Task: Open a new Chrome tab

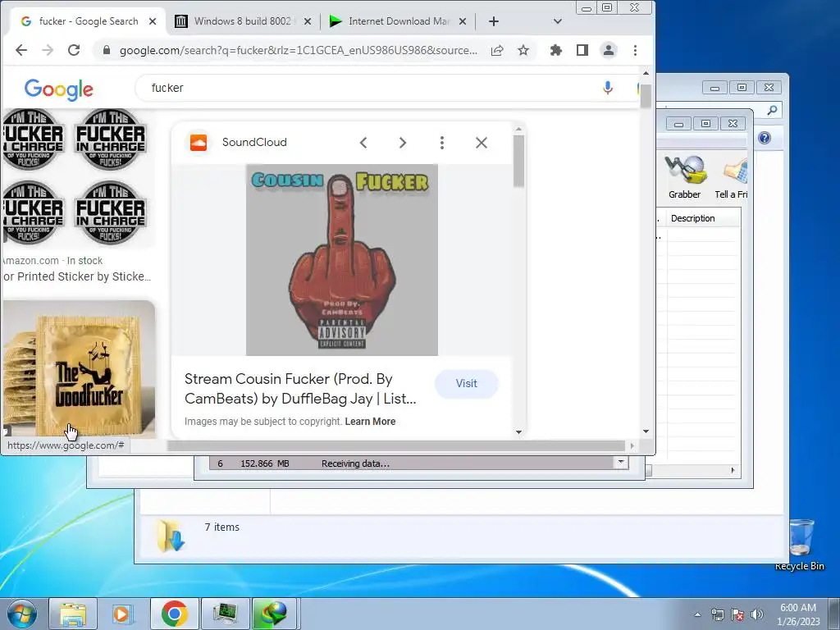Action: click(494, 21)
